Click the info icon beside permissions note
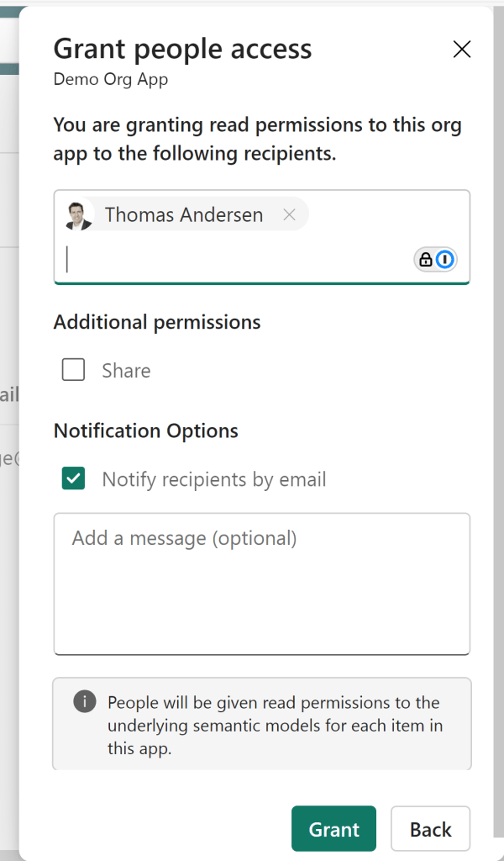This screenshot has width=504, height=861. (85, 701)
